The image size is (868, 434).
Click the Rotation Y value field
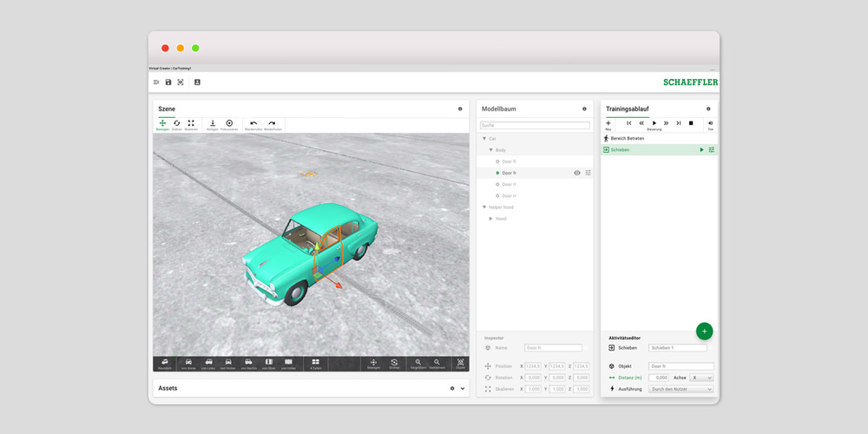point(557,378)
